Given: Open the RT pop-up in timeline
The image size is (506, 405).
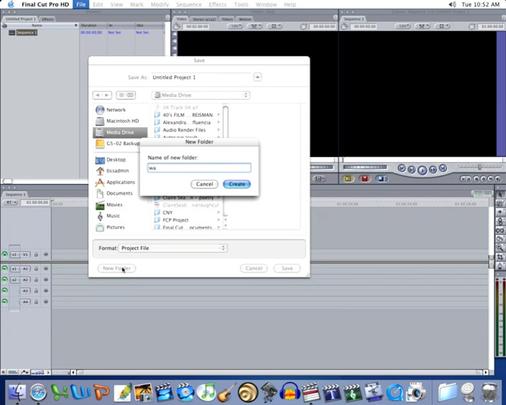Looking at the screenshot, I should [10, 202].
